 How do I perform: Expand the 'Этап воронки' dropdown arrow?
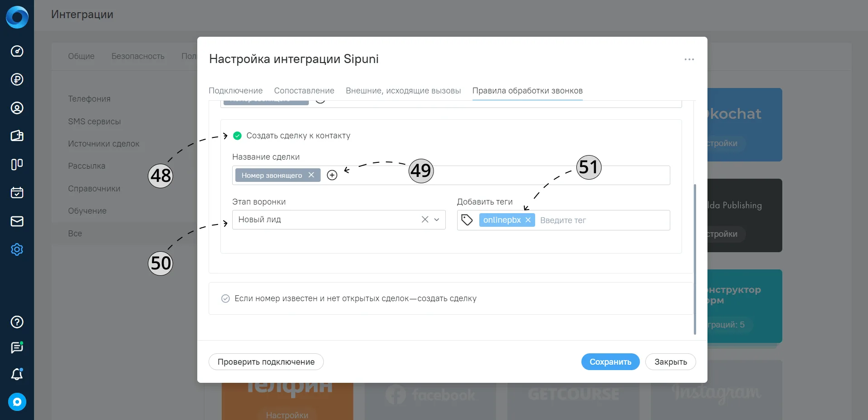(x=437, y=220)
